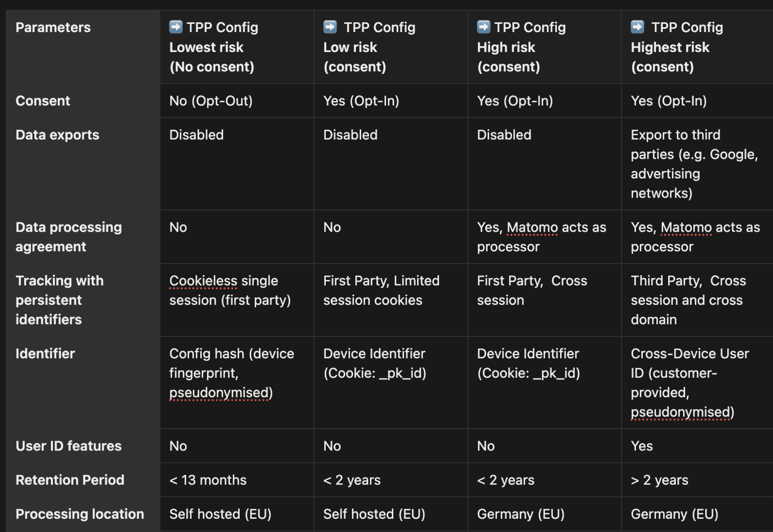This screenshot has width=773, height=532.
Task: Select the 'Cross-Device User ID' cell
Action: click(x=690, y=383)
